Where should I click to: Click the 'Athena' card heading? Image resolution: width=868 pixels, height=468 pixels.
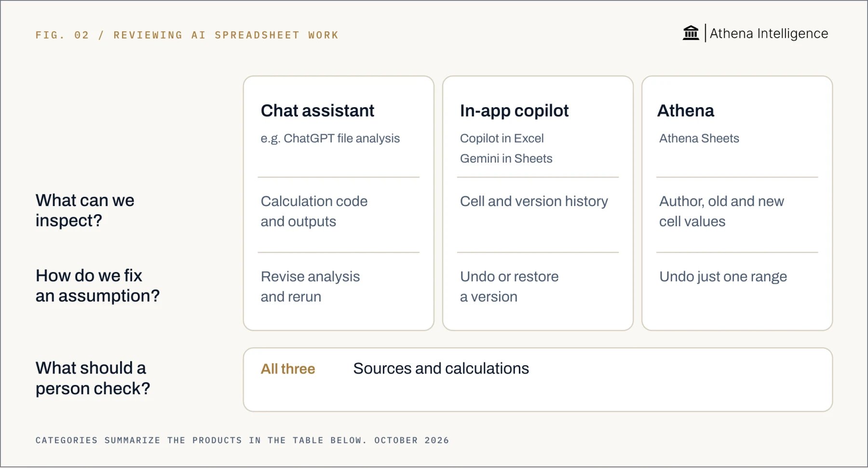686,110
